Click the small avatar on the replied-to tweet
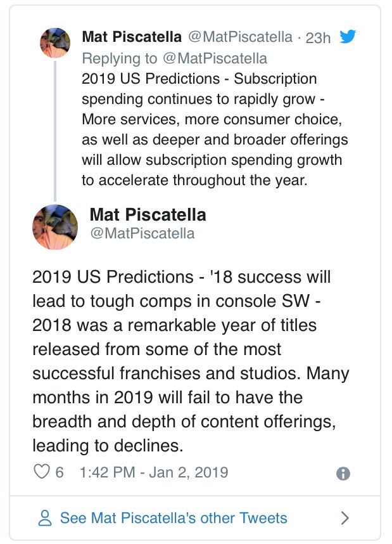Image resolution: width=392 pixels, height=544 pixels. click(x=55, y=42)
